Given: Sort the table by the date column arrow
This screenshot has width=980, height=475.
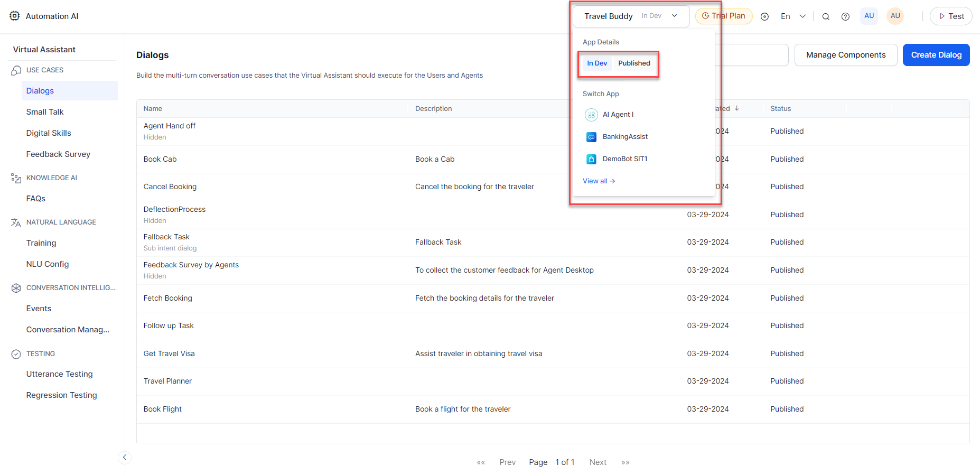Looking at the screenshot, I should pyautogui.click(x=736, y=108).
